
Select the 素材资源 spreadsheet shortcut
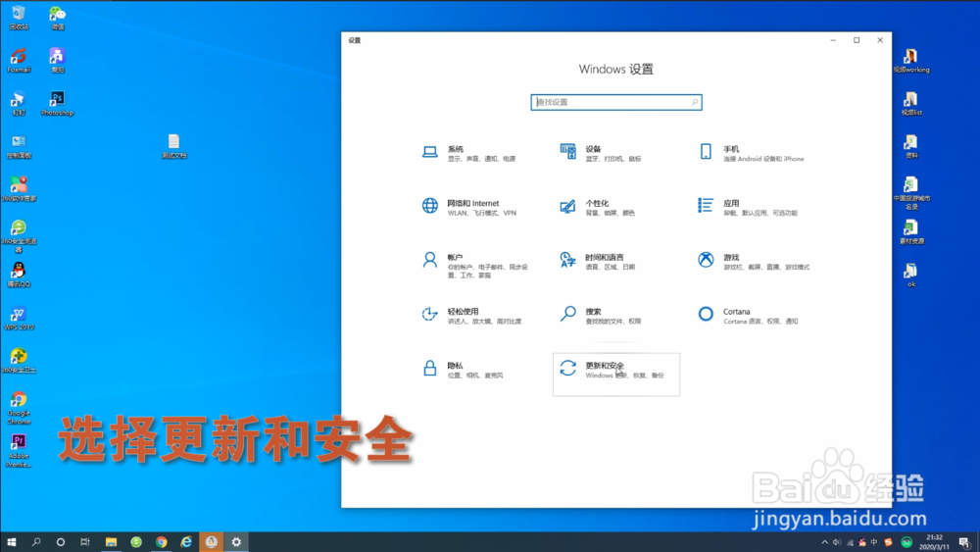[911, 232]
